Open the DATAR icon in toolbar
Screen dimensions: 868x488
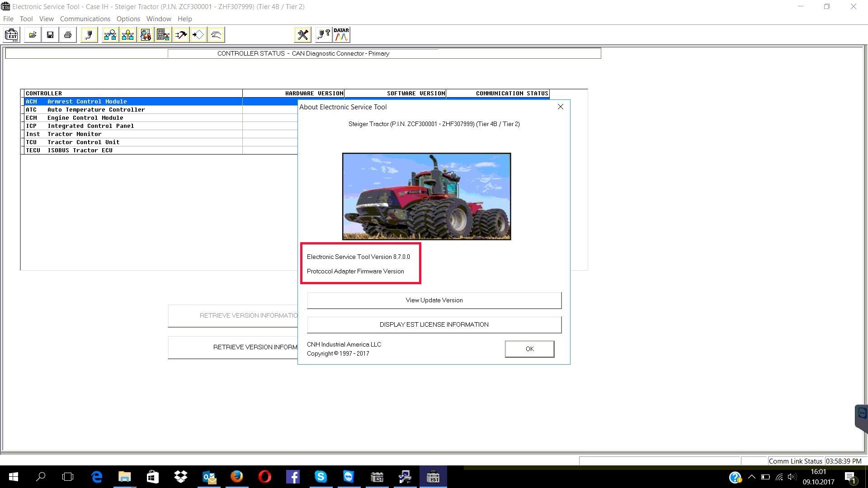pos(341,35)
